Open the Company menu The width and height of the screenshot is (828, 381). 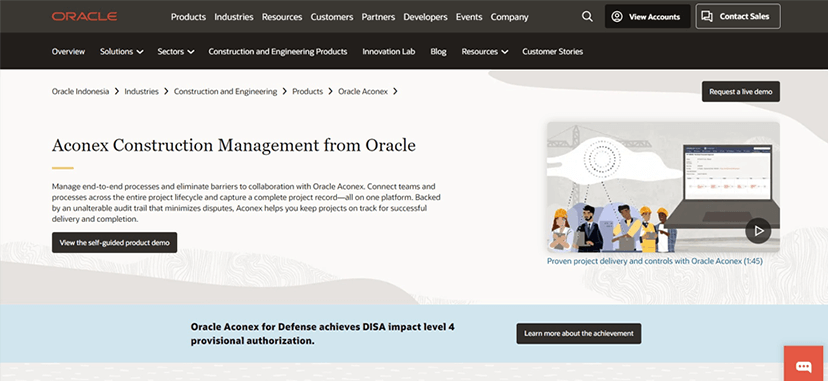[510, 17]
